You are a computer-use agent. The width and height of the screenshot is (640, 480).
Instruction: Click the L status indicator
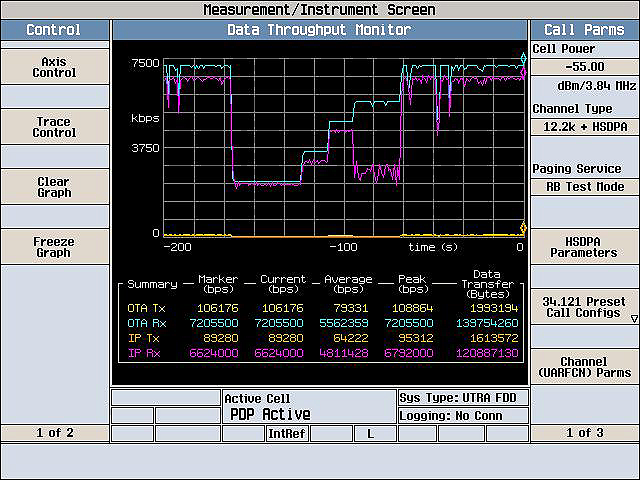pyautogui.click(x=371, y=433)
